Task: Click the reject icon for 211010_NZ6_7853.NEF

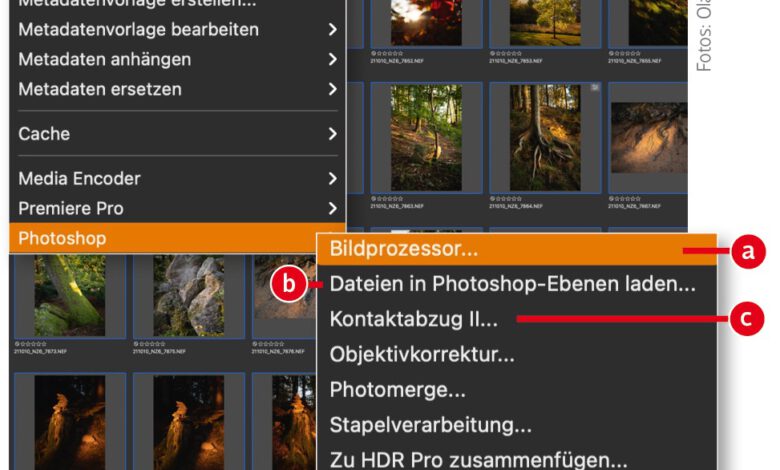Action: click(x=492, y=53)
